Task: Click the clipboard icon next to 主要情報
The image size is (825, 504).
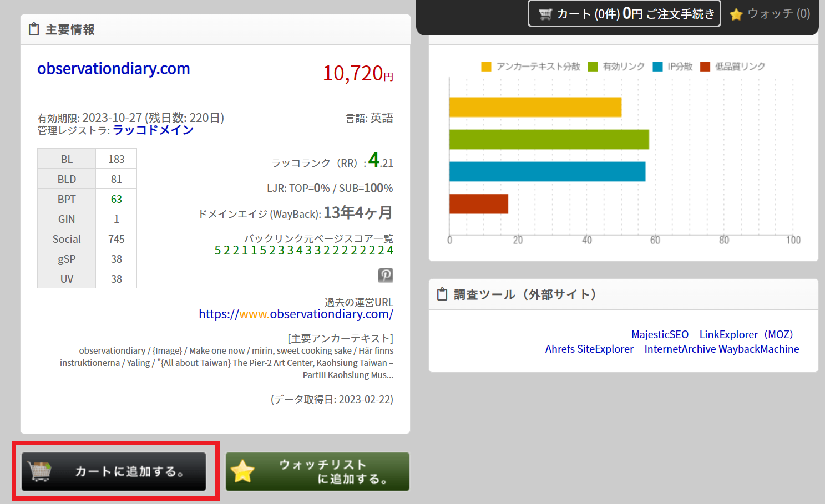Action: 34,29
